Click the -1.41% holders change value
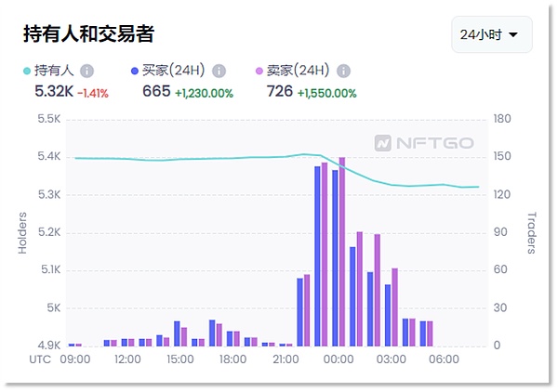The width and height of the screenshot is (558, 392). pyautogui.click(x=94, y=92)
